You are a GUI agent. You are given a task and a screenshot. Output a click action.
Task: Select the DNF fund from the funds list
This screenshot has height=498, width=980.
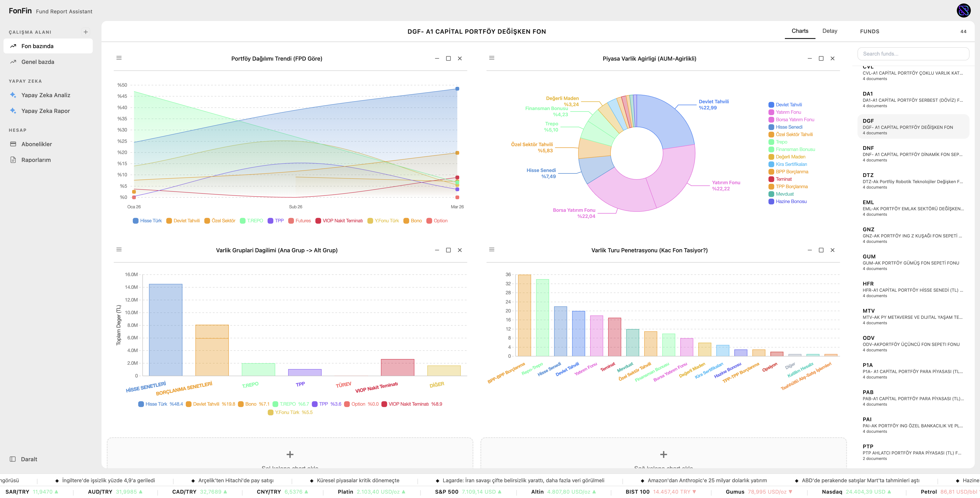[913, 153]
